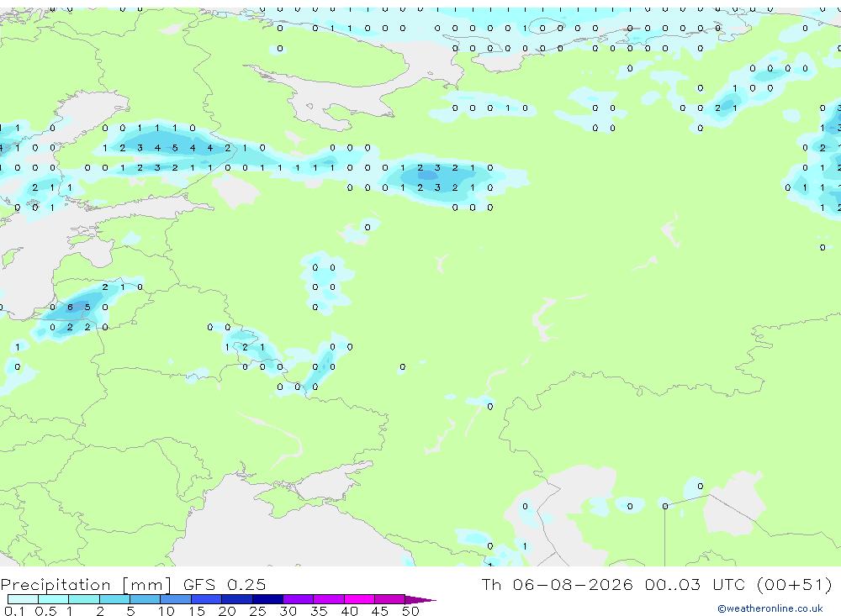The image size is (841, 616).
Task: Select the 45–50 mm dark magenta swatch
Action: (390, 599)
